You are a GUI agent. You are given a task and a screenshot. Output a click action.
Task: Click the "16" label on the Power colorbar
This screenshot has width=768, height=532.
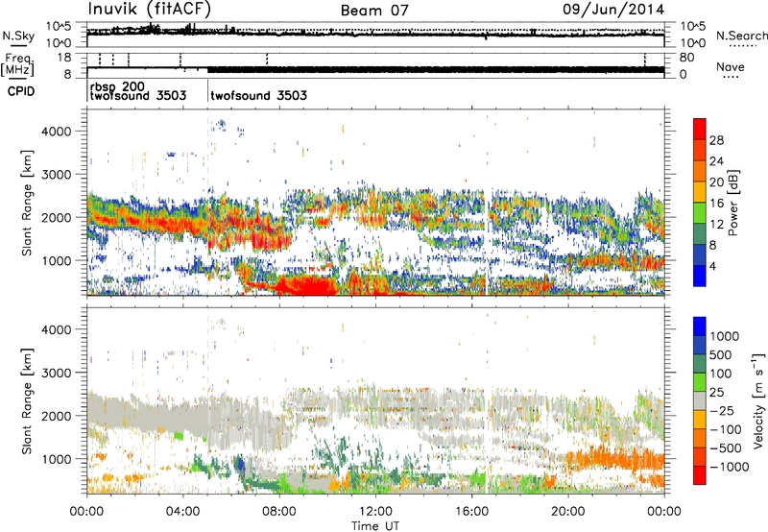tap(716, 204)
